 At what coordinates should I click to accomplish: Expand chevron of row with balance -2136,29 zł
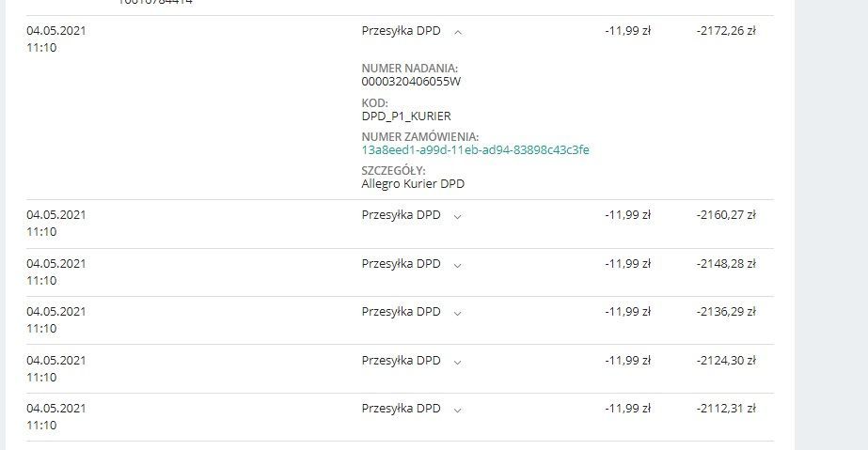(x=457, y=313)
